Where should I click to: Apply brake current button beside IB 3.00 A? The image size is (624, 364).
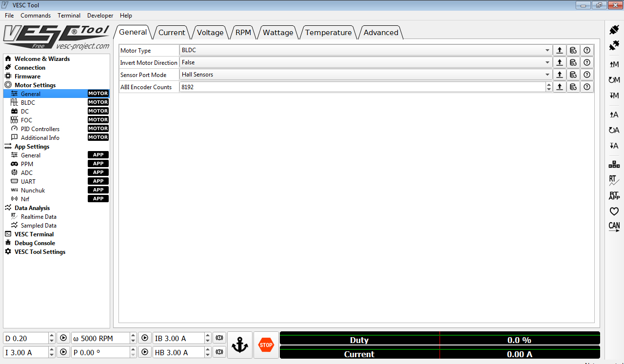click(x=219, y=338)
